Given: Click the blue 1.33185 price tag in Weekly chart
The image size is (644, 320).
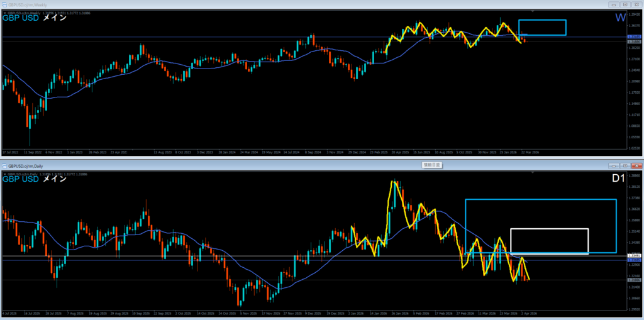Looking at the screenshot, I should [x=634, y=37].
